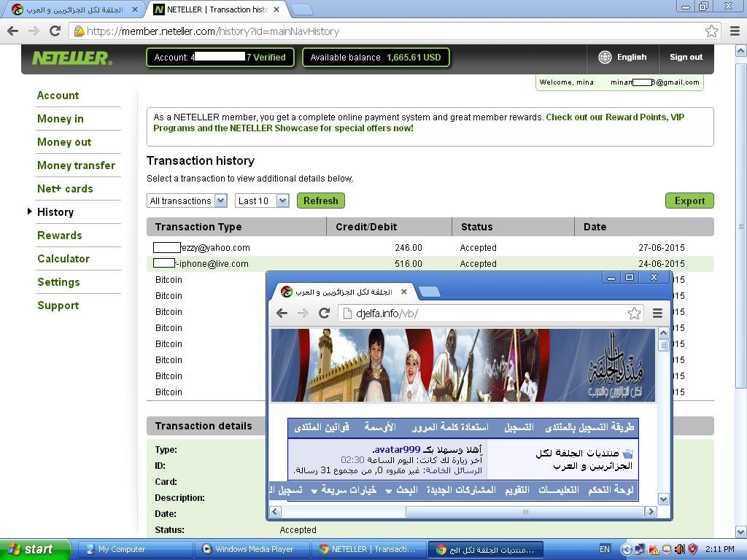Click the Credit/Debit column header

tap(390, 227)
